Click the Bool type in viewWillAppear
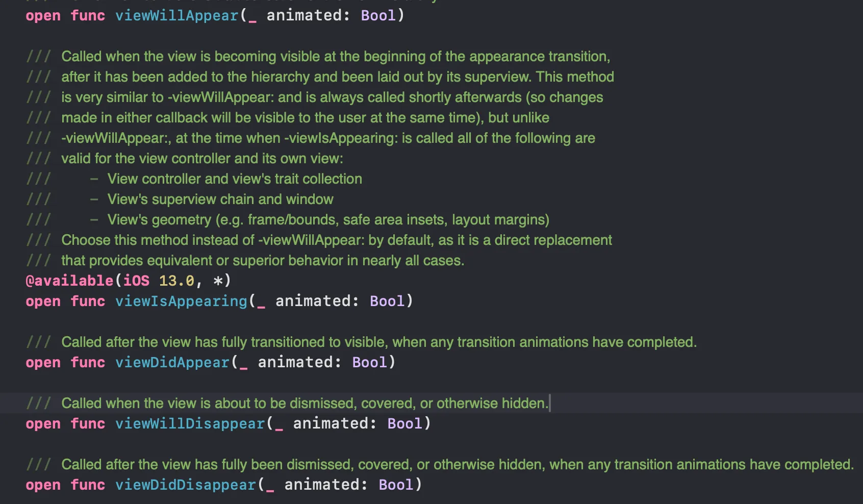The width and height of the screenshot is (863, 504). coord(378,15)
